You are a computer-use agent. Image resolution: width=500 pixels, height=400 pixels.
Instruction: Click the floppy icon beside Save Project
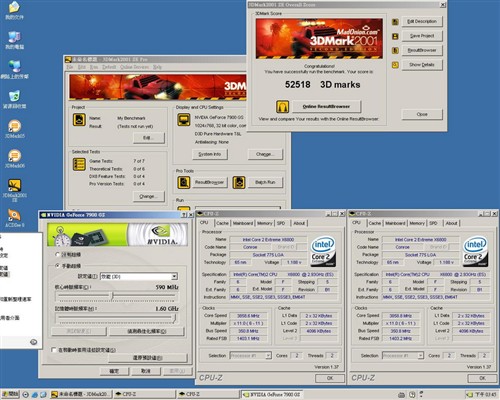coord(395,36)
